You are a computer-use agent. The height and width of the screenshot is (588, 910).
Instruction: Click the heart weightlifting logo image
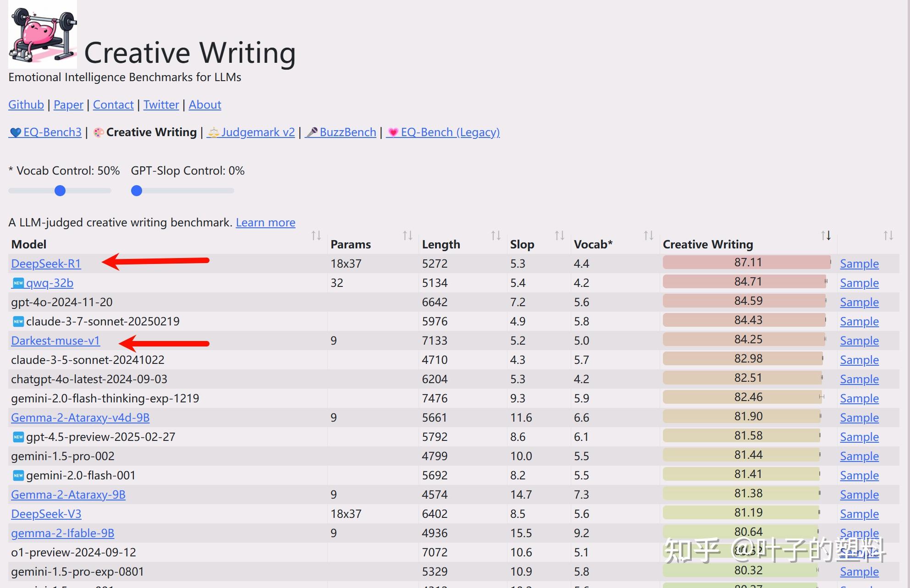[43, 34]
